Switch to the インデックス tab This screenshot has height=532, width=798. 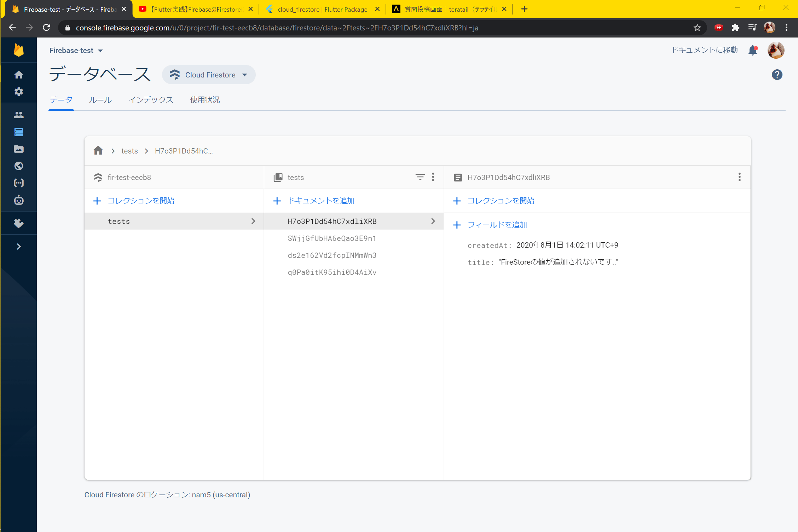(151, 100)
